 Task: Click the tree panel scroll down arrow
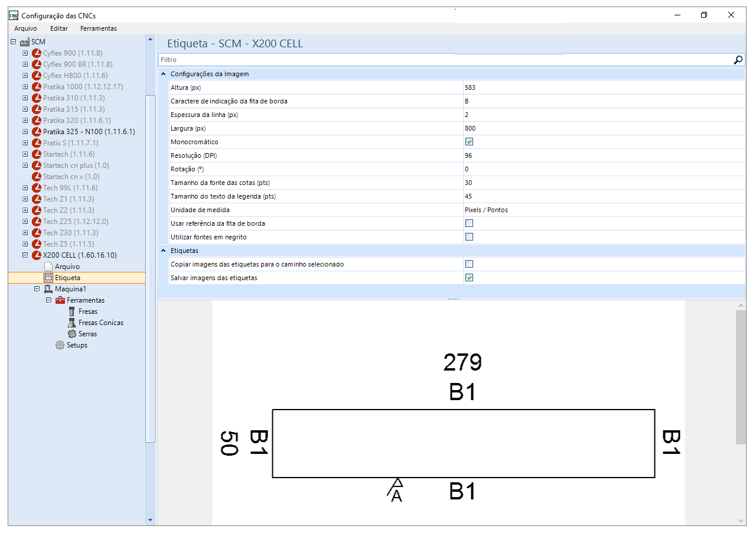pyautogui.click(x=150, y=520)
